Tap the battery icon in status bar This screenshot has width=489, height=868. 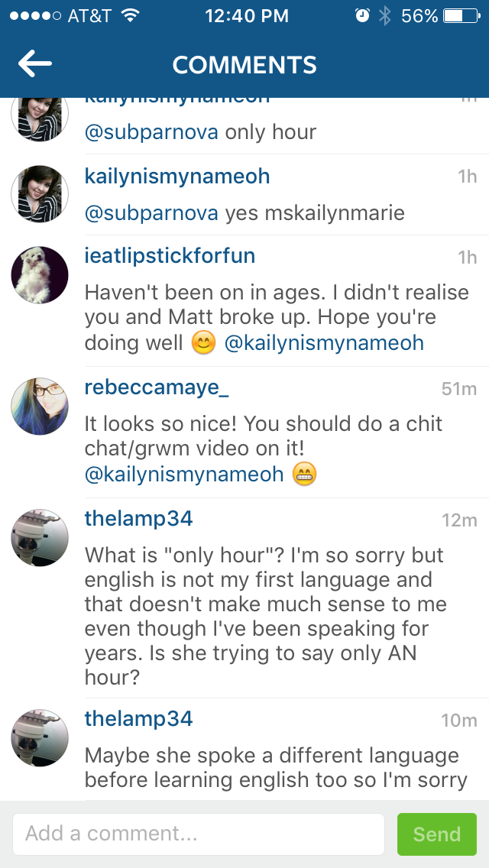pos(461,16)
